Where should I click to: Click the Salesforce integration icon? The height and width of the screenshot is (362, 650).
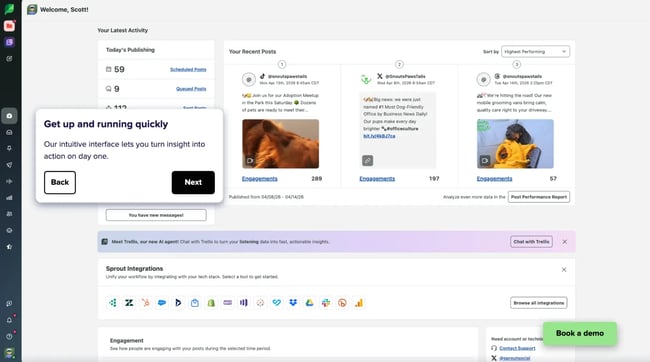click(162, 303)
